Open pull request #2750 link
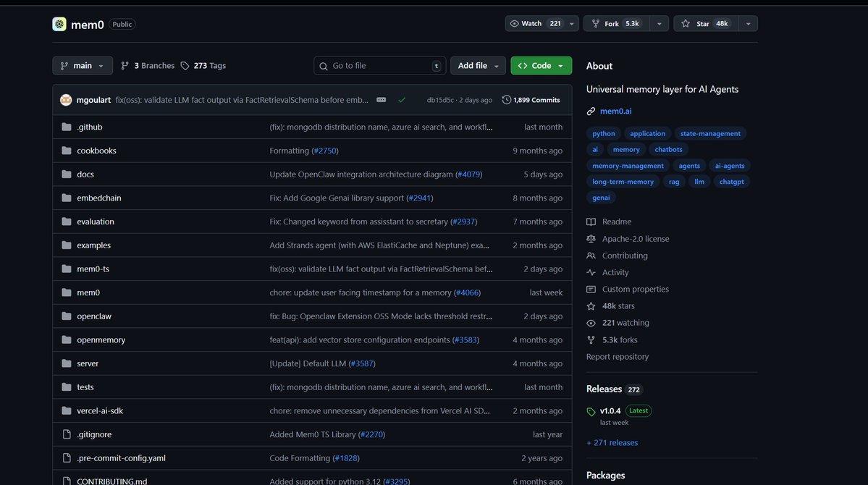Image resolution: width=868 pixels, height=485 pixels. [x=325, y=151]
